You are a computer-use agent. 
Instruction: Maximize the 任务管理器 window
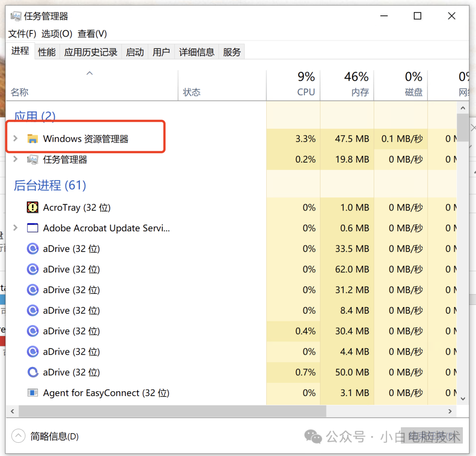[417, 16]
